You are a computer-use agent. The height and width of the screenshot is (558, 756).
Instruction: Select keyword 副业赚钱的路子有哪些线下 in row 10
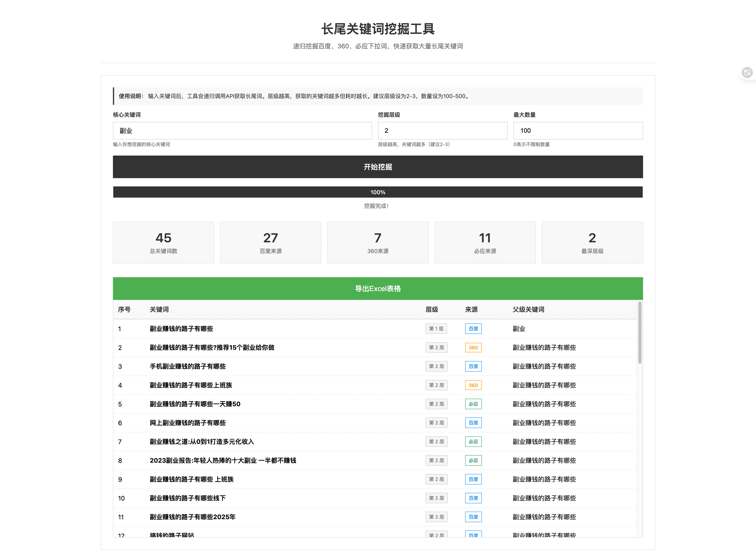(x=187, y=498)
